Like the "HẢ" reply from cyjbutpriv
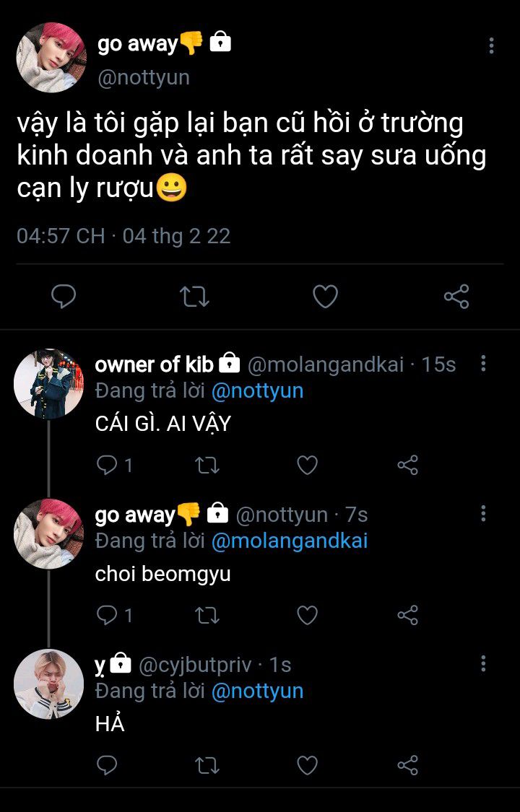 (308, 765)
